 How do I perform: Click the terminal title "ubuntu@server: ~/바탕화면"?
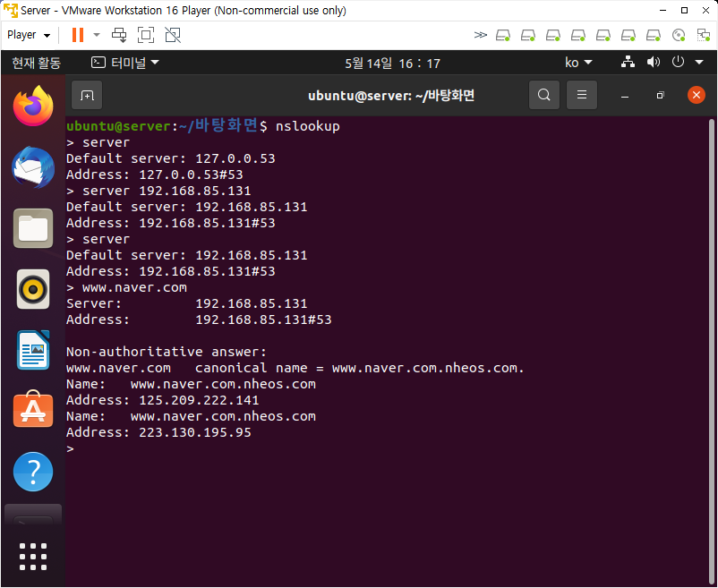coord(391,95)
